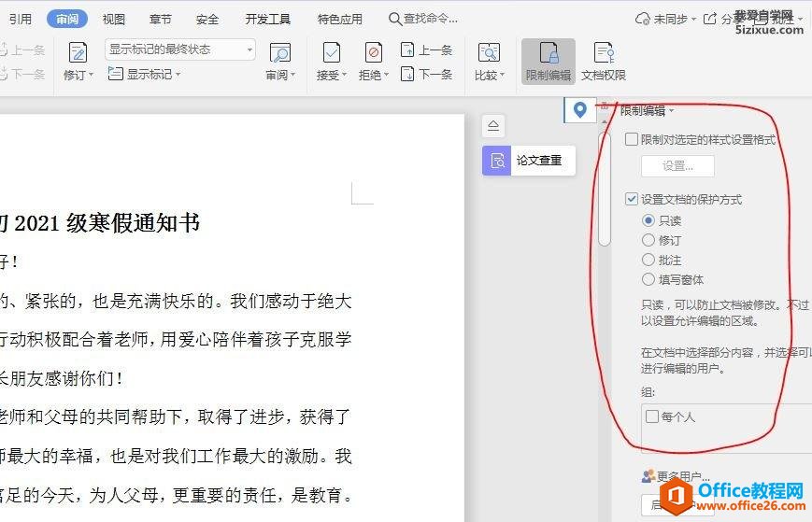Click the 未同步 cloud sync icon
Viewport: 812px width, 522px height.
(643, 19)
